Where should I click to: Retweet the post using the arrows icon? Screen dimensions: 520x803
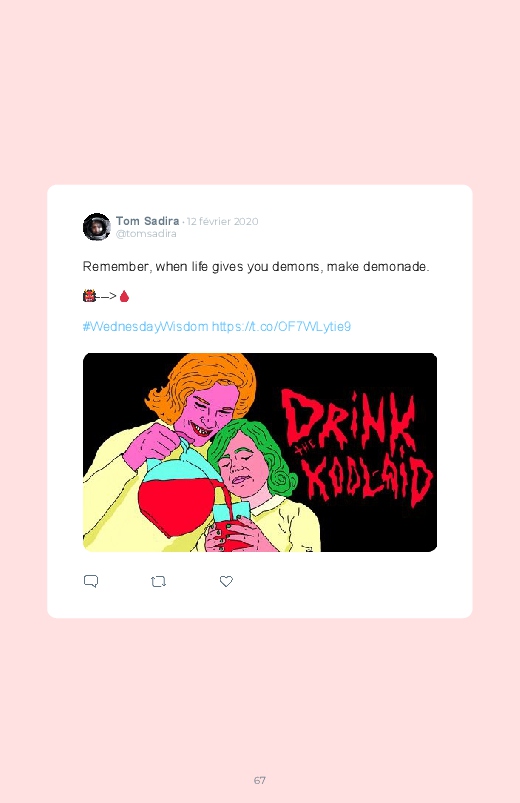[x=158, y=581]
